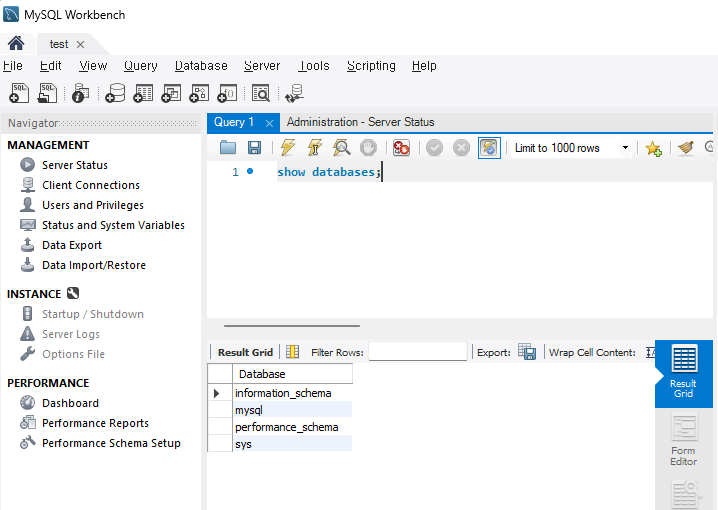Open the Server menu

(262, 66)
